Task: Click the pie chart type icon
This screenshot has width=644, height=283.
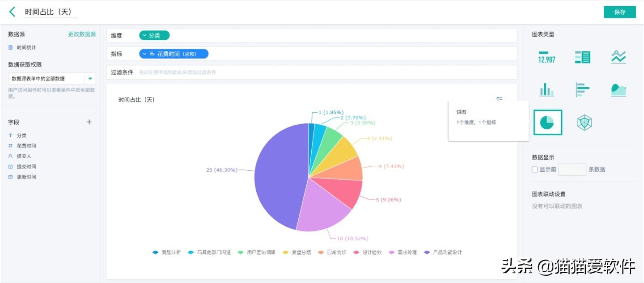Action: (547, 122)
